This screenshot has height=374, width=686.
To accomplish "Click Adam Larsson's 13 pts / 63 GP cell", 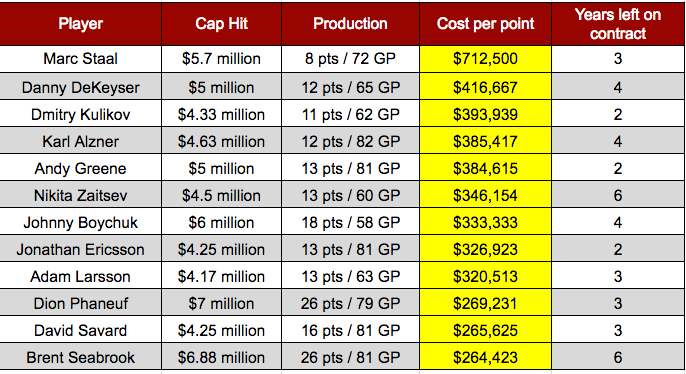I will [350, 276].
